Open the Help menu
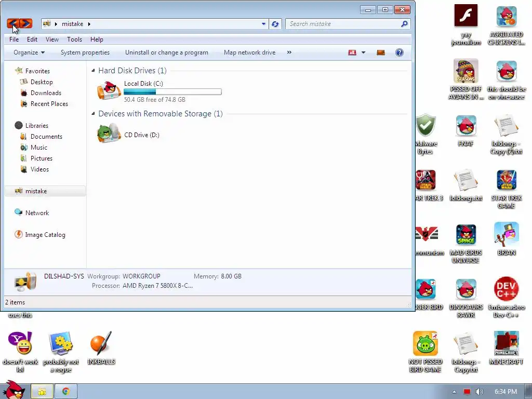The image size is (532, 399). click(97, 39)
